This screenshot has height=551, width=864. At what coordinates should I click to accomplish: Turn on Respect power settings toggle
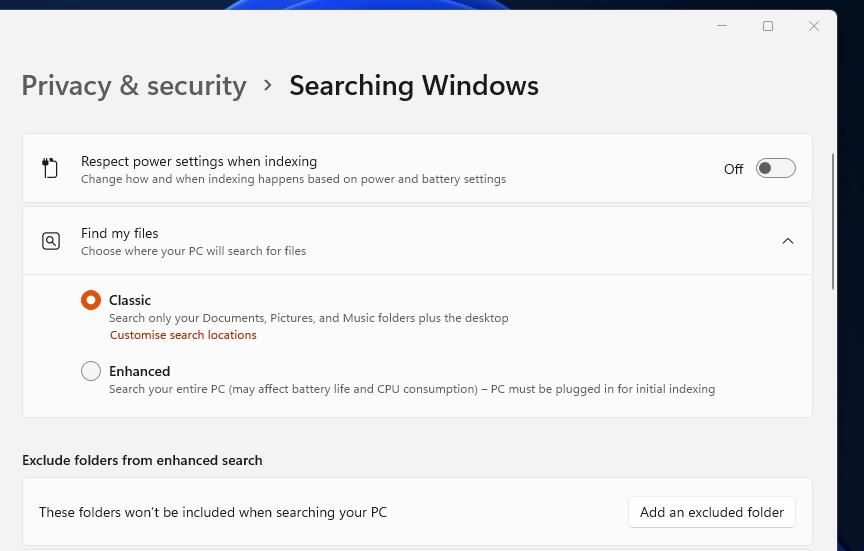click(x=775, y=168)
